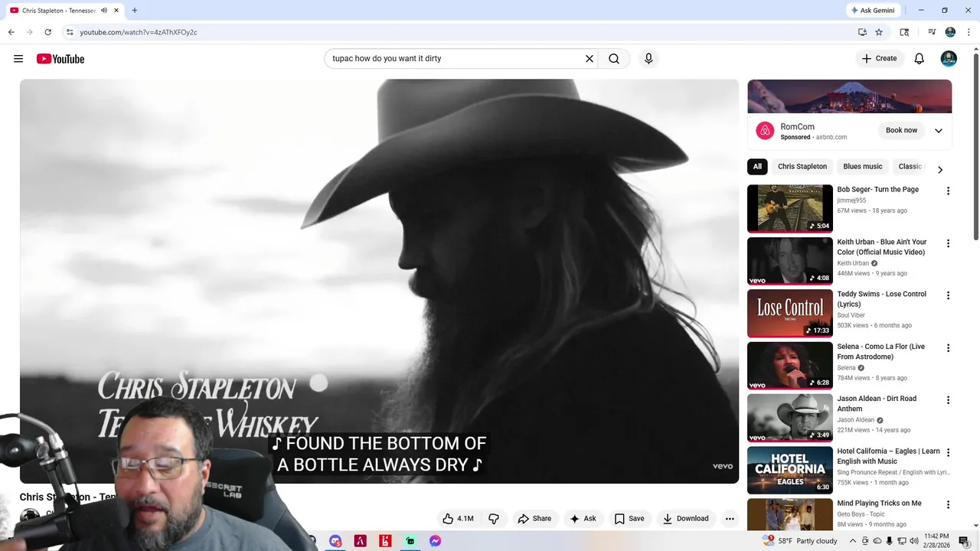The width and height of the screenshot is (980, 551).
Task: Open Google Lens page search icon
Action: (x=904, y=32)
